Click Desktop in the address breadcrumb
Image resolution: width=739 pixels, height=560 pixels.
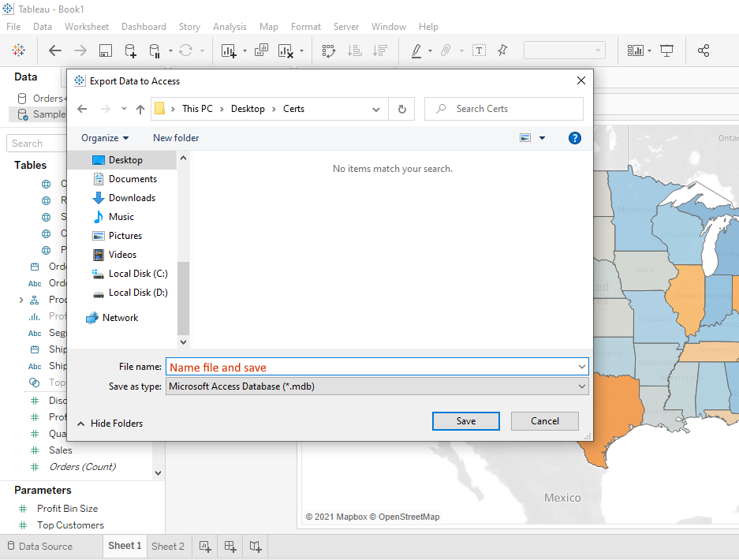tap(248, 109)
